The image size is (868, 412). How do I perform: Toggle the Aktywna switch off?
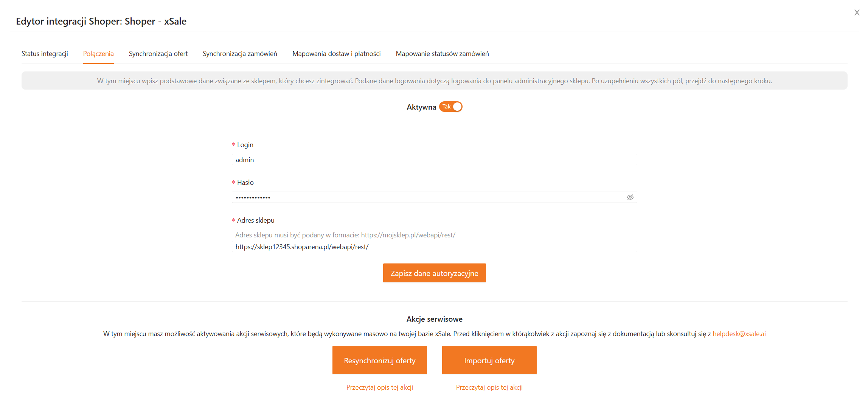coord(451,107)
